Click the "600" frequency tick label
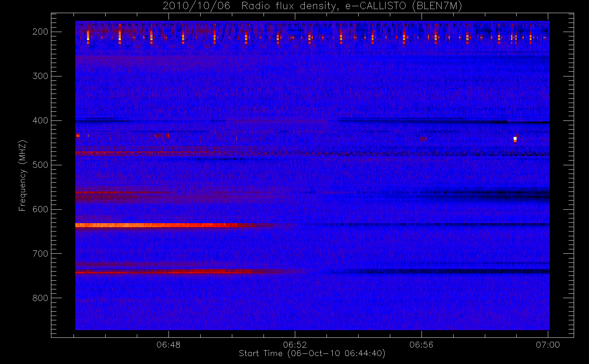Viewport: 589px width, 364px height. coord(40,209)
